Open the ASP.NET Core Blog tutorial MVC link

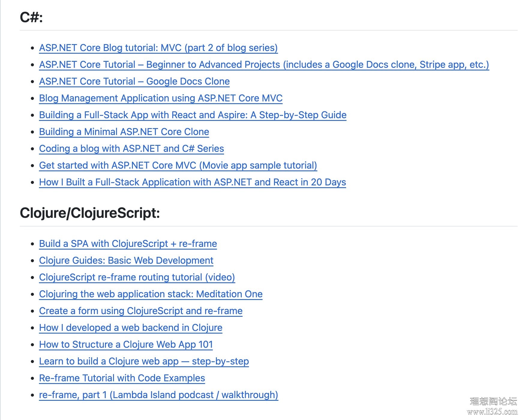[x=158, y=48]
